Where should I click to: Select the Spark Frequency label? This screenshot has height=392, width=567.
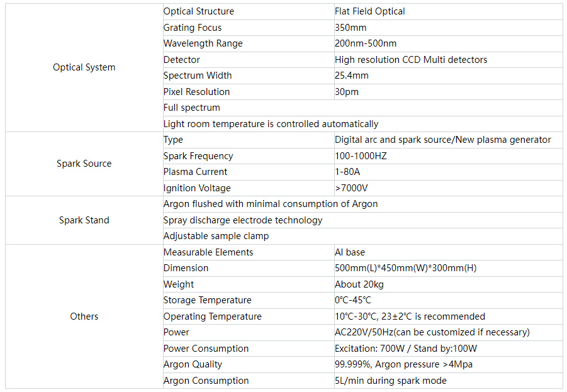(198, 156)
